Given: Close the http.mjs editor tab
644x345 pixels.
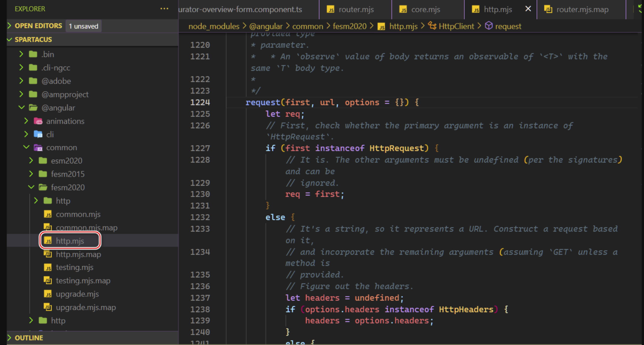Looking at the screenshot, I should (528, 9).
